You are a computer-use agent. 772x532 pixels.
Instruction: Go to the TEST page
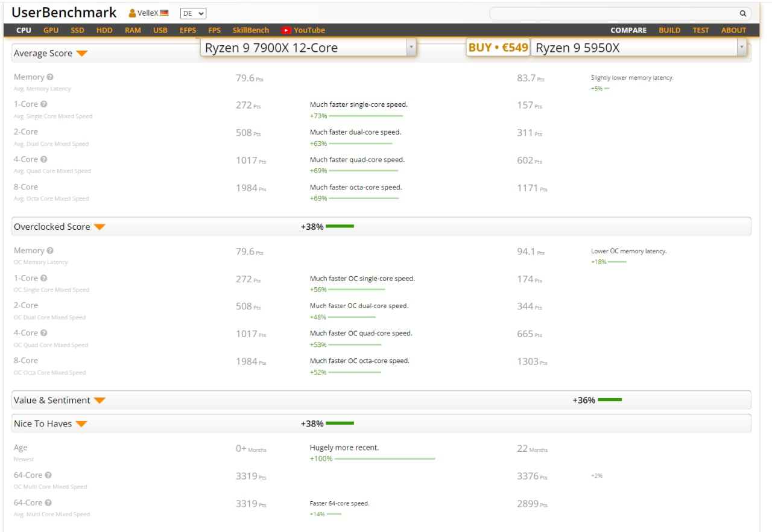[701, 30]
